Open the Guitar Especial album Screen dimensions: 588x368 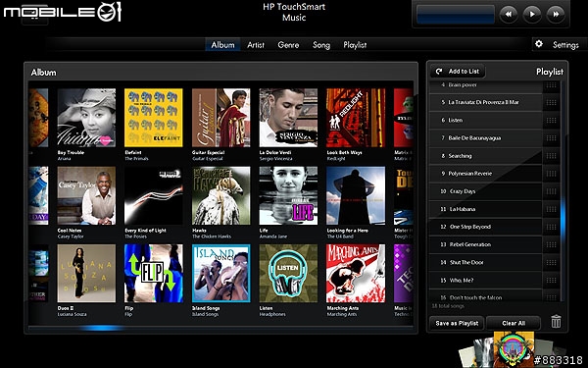pyautogui.click(x=220, y=118)
